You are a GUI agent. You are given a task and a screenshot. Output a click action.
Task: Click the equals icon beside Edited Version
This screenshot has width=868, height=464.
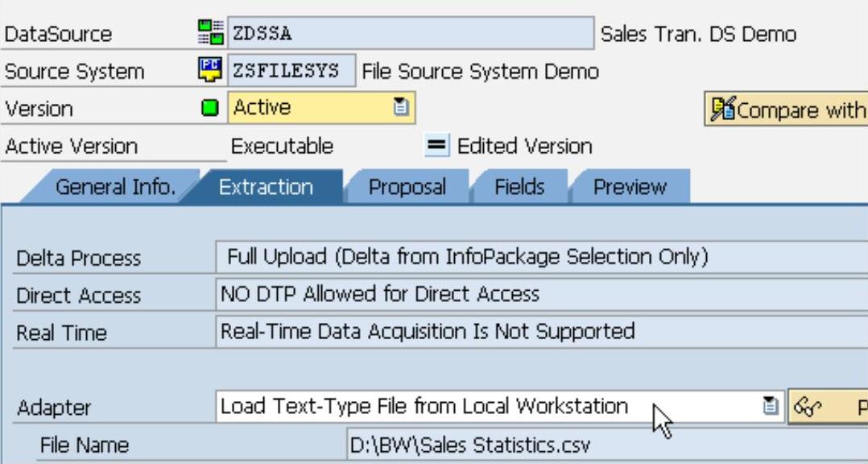click(436, 147)
